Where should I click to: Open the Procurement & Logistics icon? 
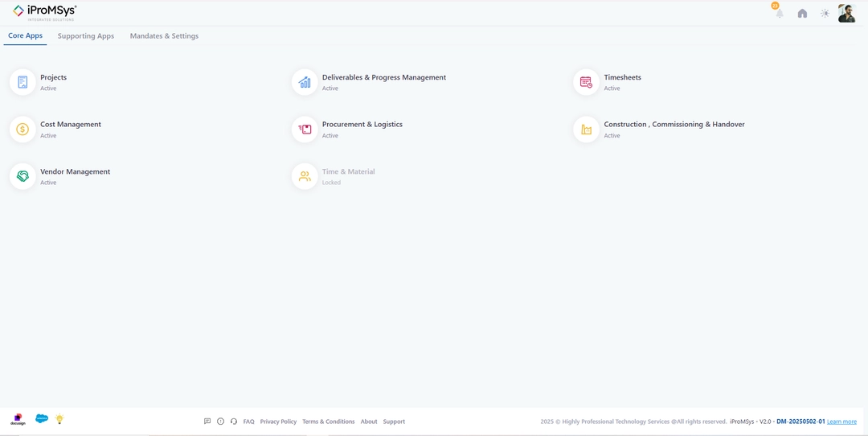point(305,130)
